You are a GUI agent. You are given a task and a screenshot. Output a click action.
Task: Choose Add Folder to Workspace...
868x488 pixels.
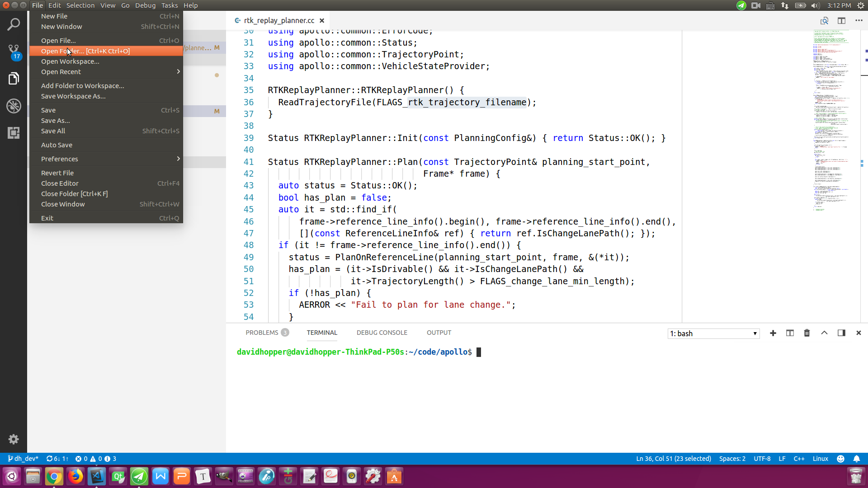[106, 86]
